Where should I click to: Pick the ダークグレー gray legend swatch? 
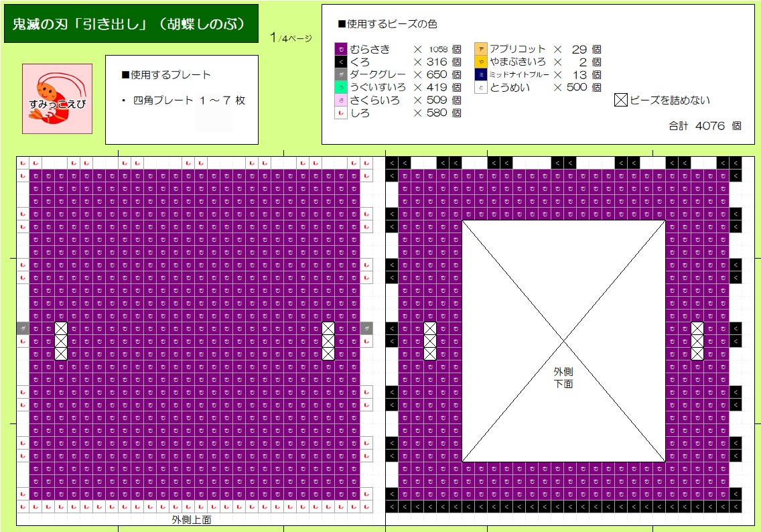tap(341, 74)
